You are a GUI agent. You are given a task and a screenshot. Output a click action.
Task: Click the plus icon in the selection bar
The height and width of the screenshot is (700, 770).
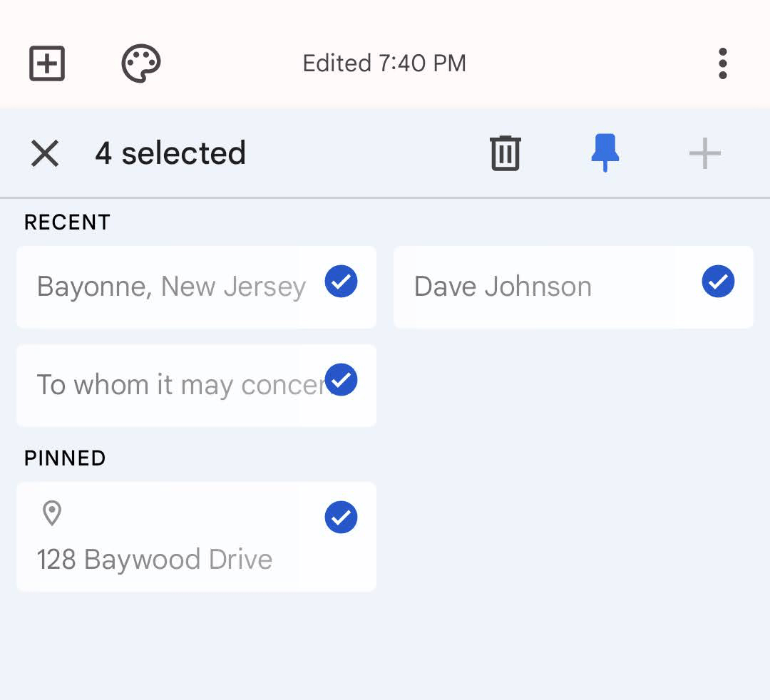[704, 153]
